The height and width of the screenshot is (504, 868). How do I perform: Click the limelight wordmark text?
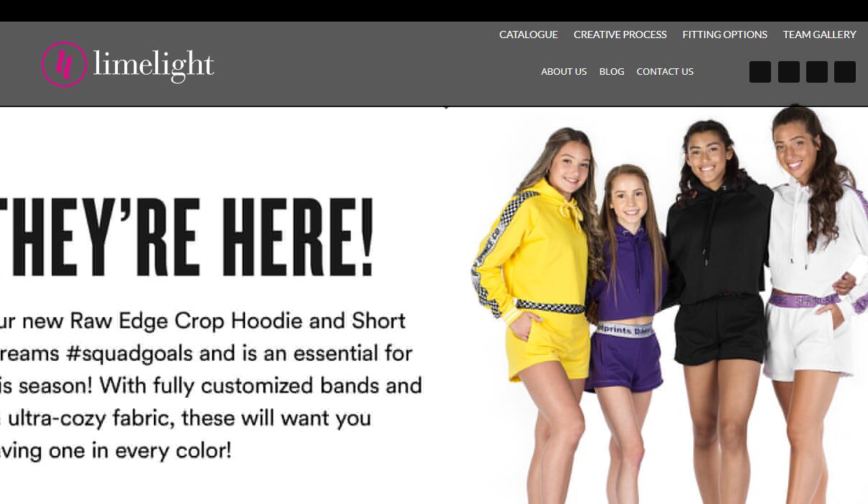[x=154, y=65]
